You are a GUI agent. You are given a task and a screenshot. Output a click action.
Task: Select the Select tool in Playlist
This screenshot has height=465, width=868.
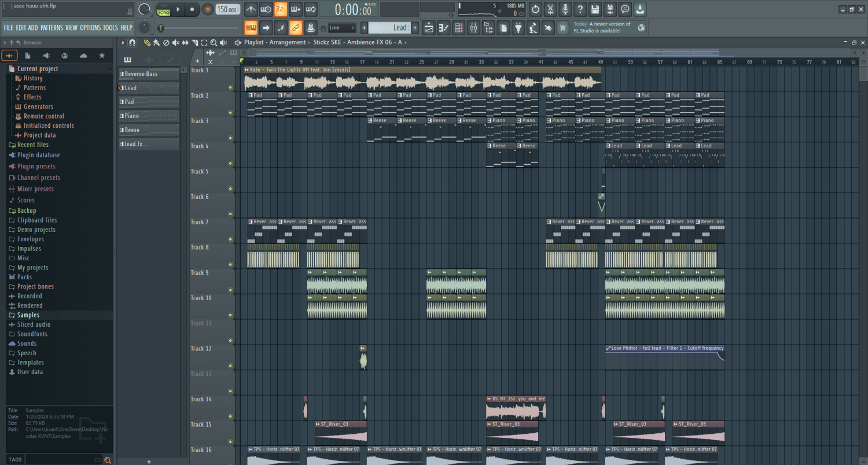(204, 43)
